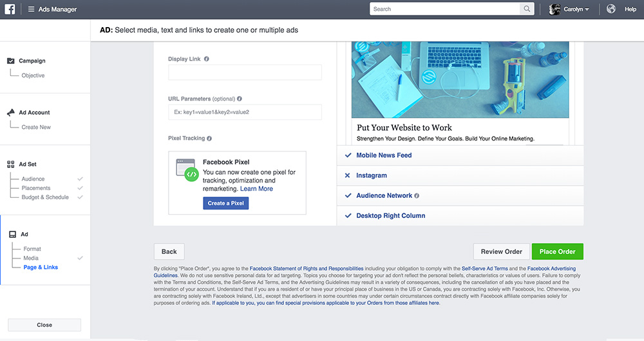Viewport: 644px width, 341px height.
Task: Open Facebook Statement of Rights and Responsibilities link
Action: pyautogui.click(x=307, y=269)
